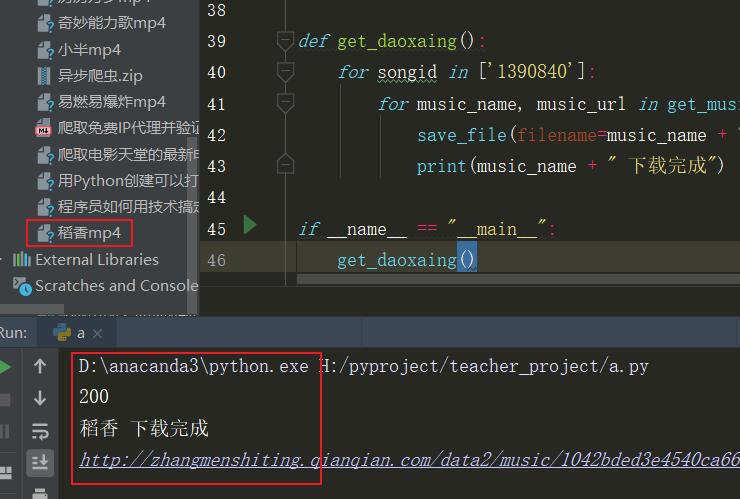Click the print icon in run toolbar

coord(40,493)
